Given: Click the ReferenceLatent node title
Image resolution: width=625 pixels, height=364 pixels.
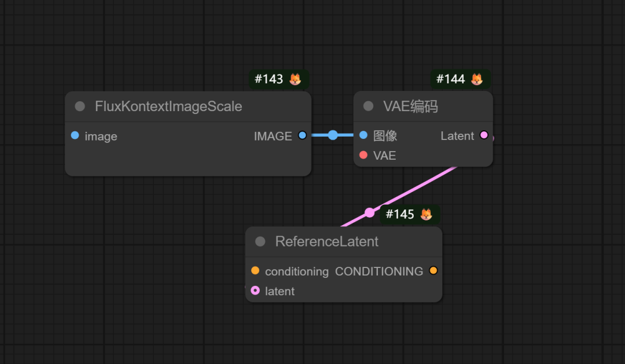Looking at the screenshot, I should (326, 241).
